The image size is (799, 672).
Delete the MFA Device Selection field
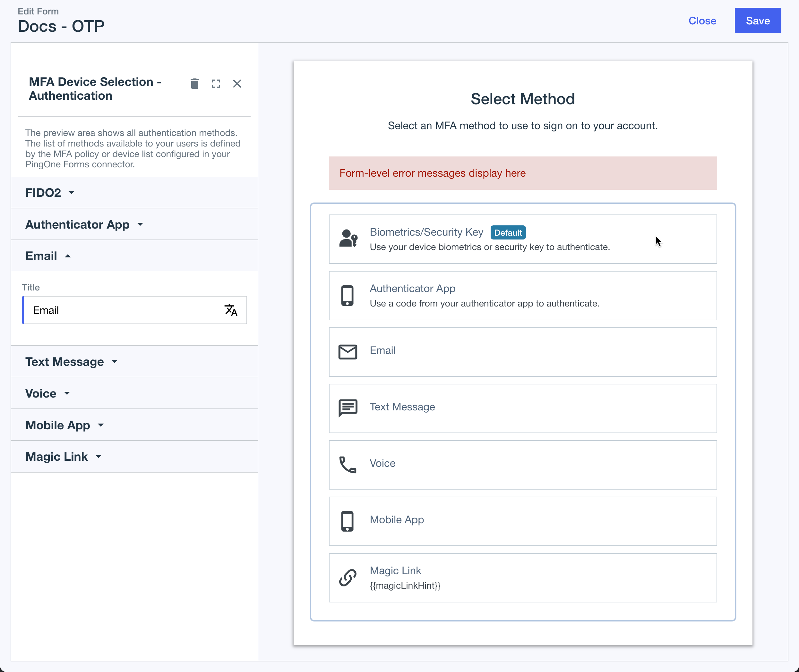click(195, 83)
